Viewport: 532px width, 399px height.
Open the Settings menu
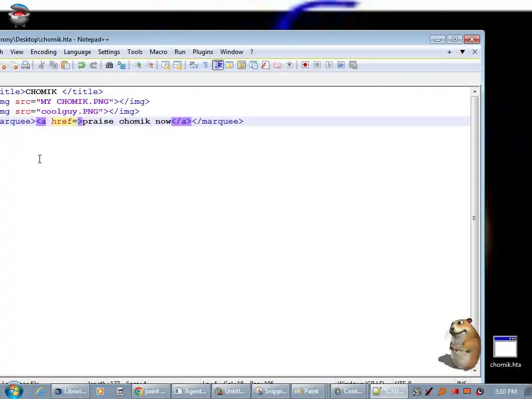click(109, 52)
